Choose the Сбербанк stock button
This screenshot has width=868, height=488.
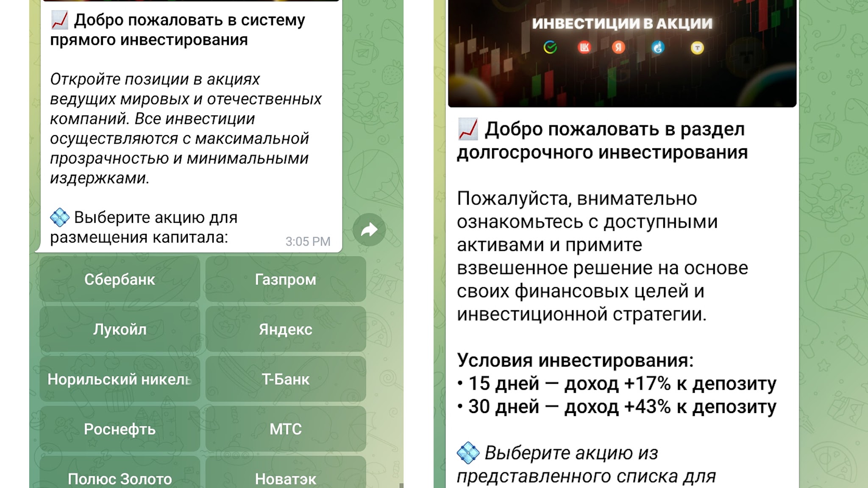coord(120,279)
